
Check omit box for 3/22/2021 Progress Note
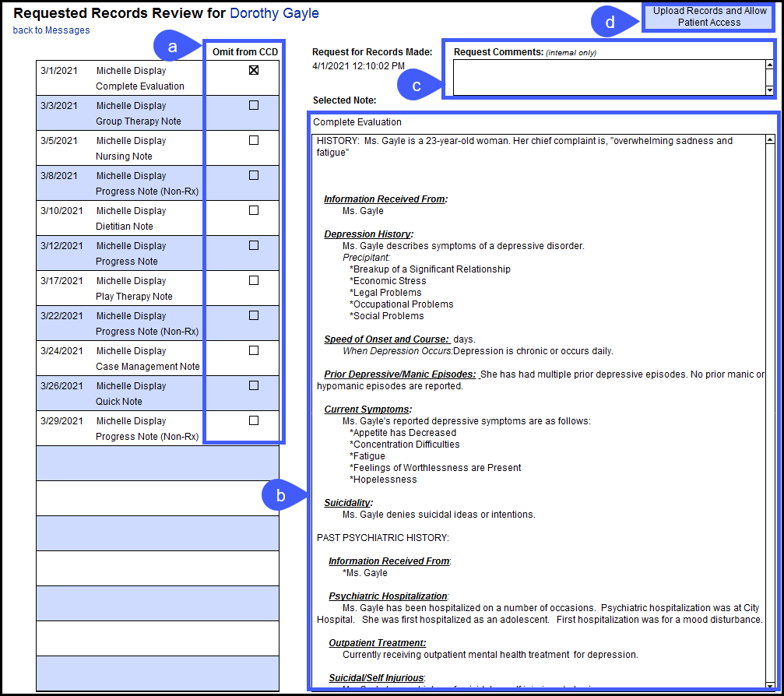point(253,315)
